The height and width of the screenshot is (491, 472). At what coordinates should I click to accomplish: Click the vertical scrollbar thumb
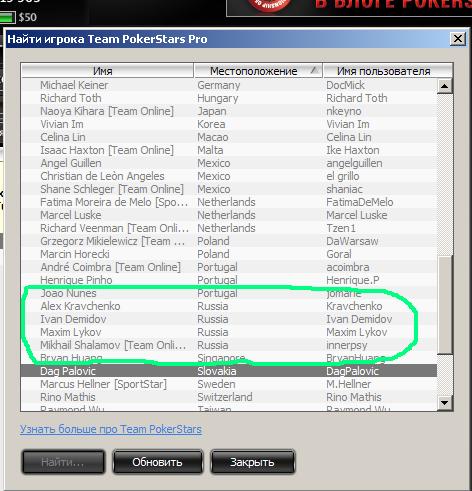444,304
